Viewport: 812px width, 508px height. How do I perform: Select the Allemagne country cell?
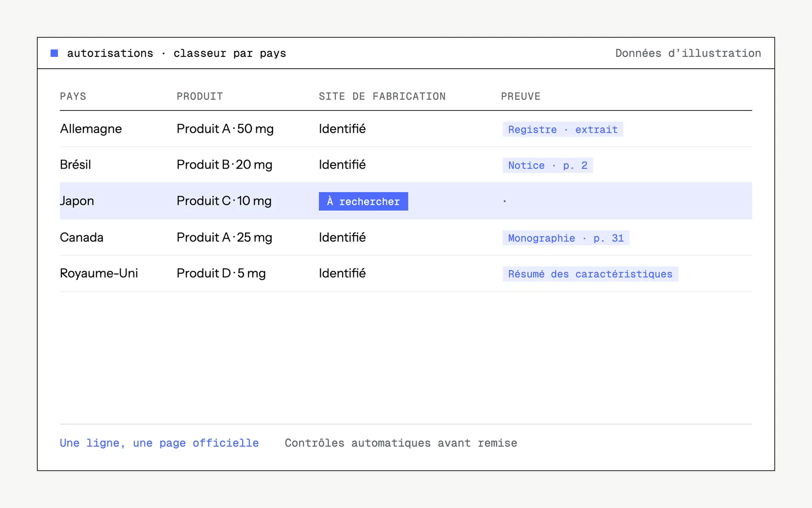(91, 129)
